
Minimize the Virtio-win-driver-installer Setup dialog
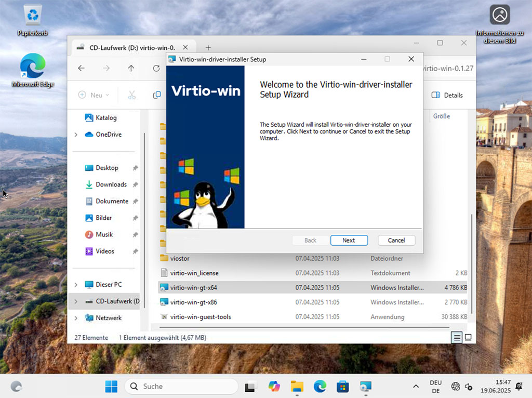click(364, 59)
